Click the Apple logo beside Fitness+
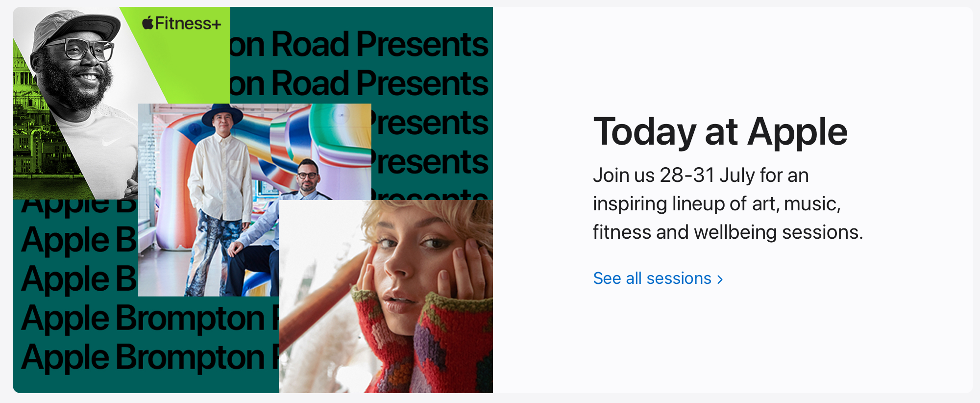The height and width of the screenshot is (403, 980). click(148, 23)
